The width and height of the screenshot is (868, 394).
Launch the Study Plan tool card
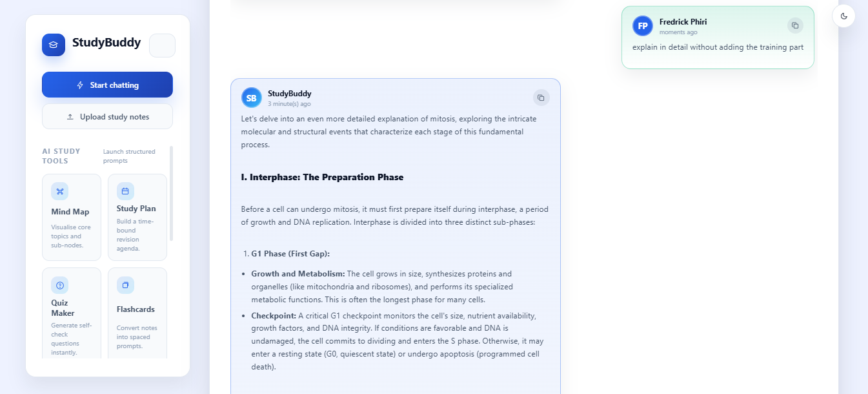pyautogui.click(x=137, y=217)
